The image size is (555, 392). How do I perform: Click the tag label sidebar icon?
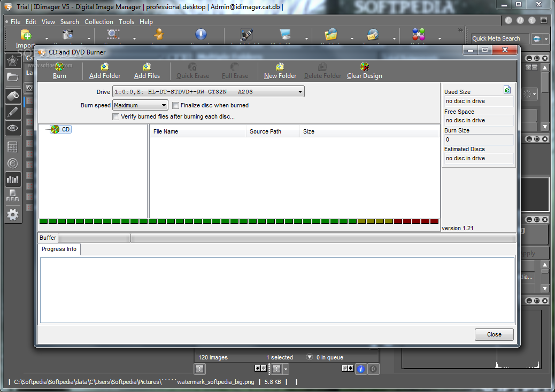[x=13, y=96]
